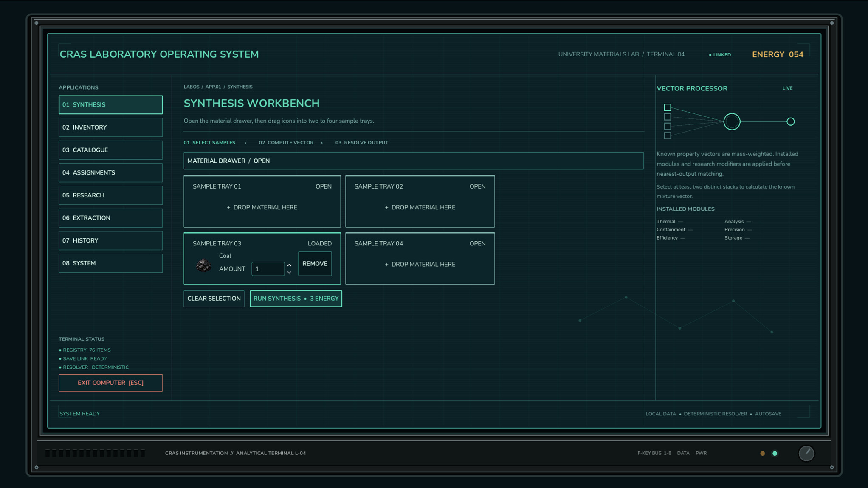Remove Coal from Sample Tray 03
Image resolution: width=868 pixels, height=488 pixels.
tap(315, 264)
